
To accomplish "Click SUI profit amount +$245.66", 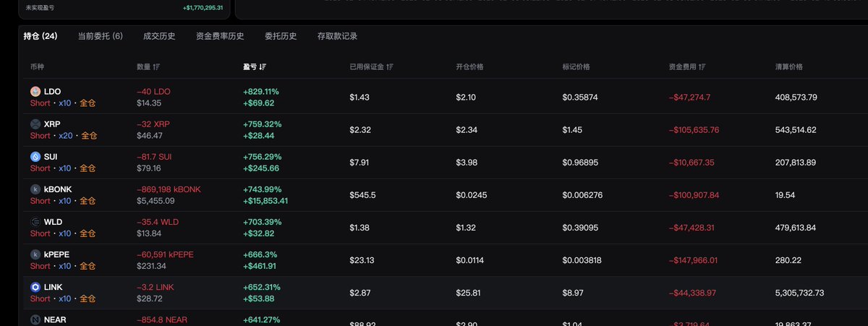I will click(x=261, y=168).
